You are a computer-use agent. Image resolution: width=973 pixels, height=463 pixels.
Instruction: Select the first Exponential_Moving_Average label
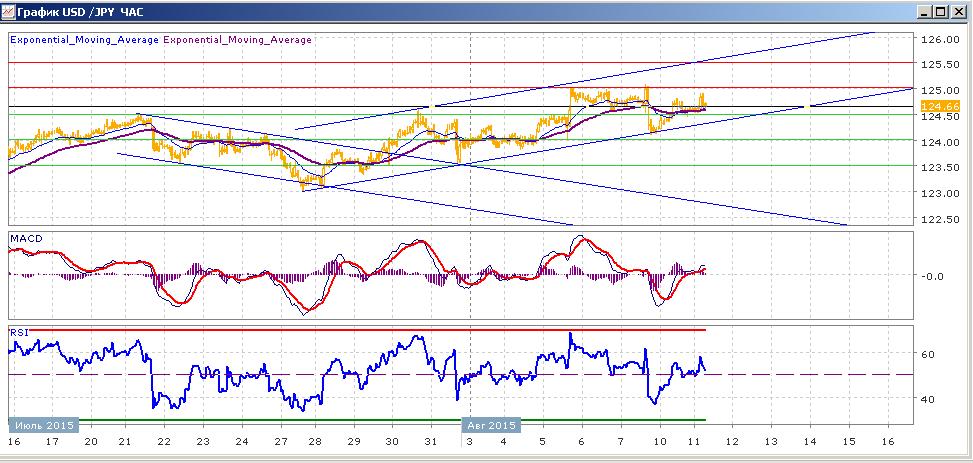point(84,40)
